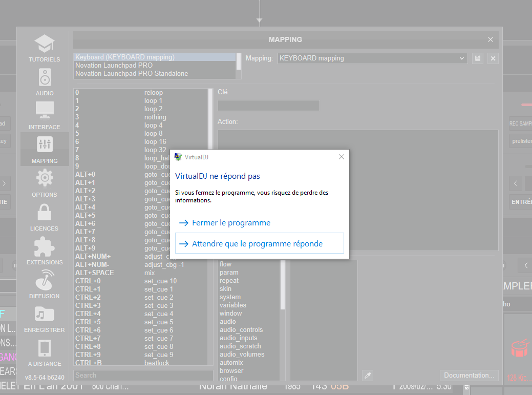
Task: Select Keyboard (KEYBOARD mapping) device
Action: click(155, 57)
